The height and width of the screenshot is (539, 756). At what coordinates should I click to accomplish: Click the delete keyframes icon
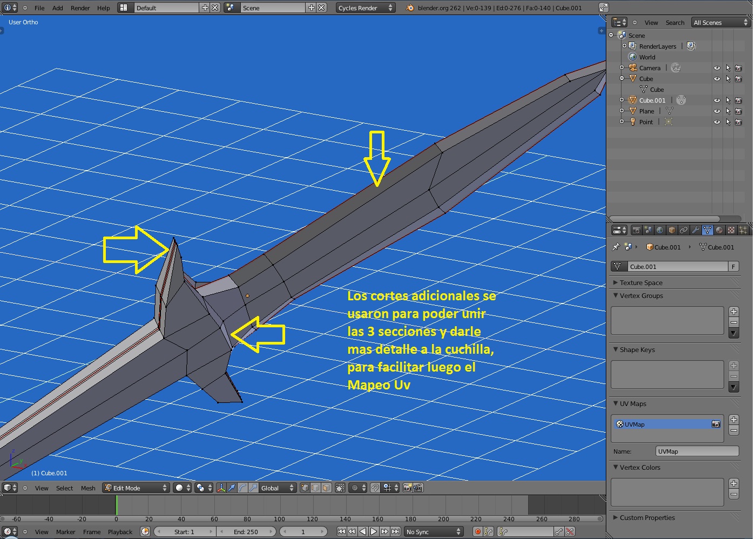(x=570, y=531)
